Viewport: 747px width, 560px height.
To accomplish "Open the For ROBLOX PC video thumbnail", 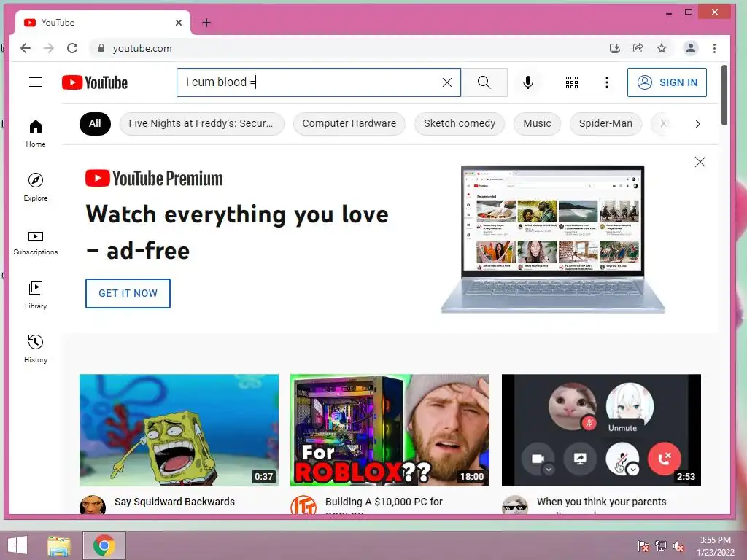I will point(390,430).
